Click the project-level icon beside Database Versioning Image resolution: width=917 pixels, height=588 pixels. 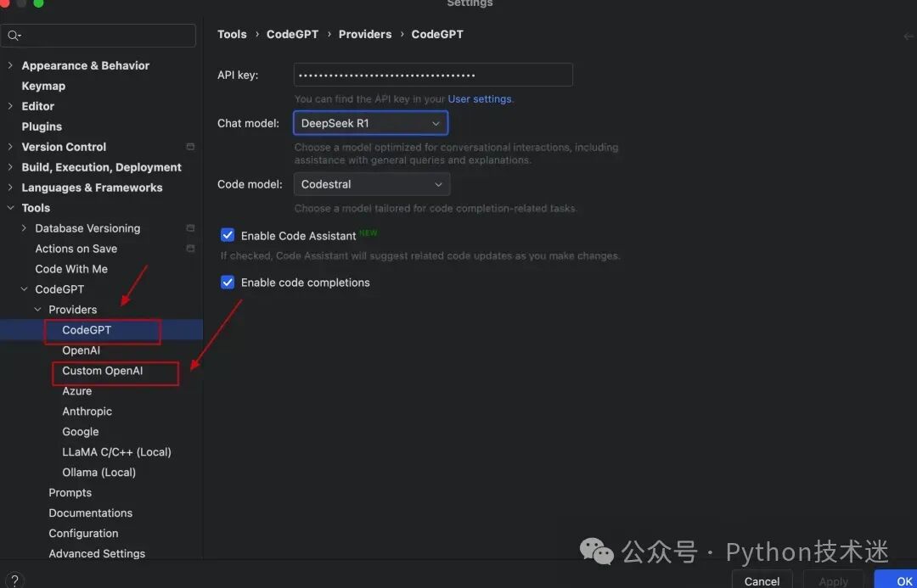(x=190, y=228)
